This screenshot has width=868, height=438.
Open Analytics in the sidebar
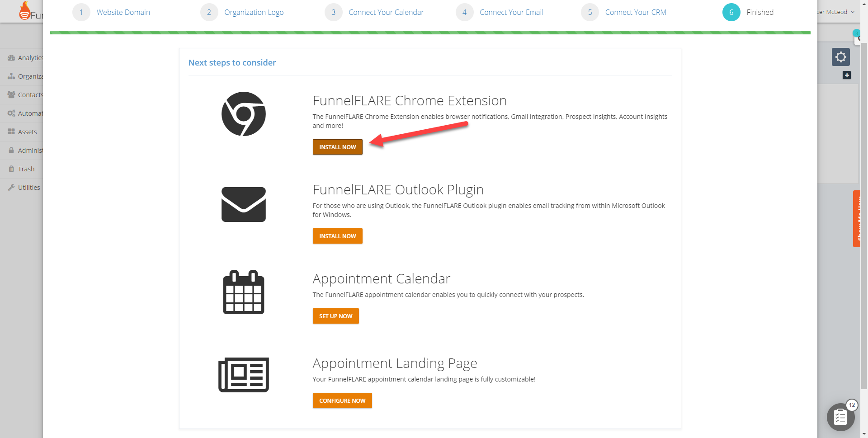click(25, 58)
